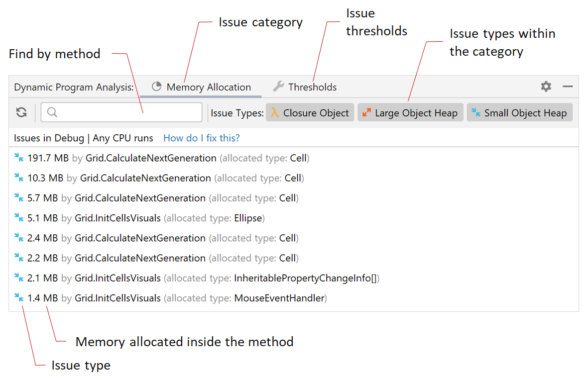
Task: Toggle the Closure Object issue type filter
Action: (x=310, y=112)
